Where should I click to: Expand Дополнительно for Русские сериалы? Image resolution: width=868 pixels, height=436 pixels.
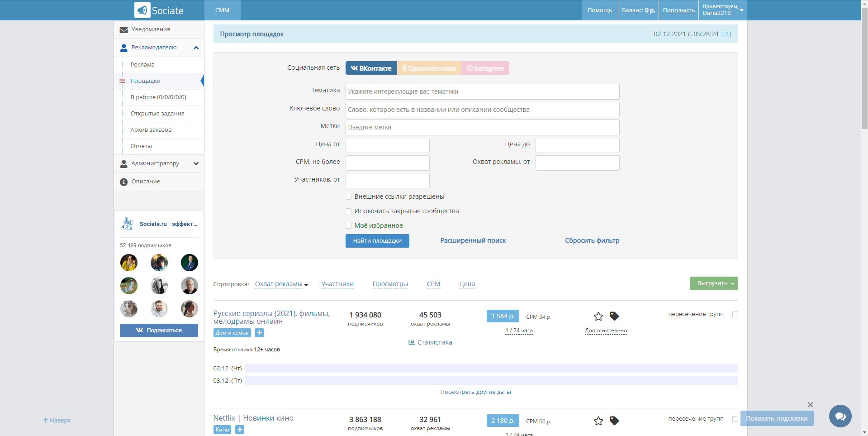tap(606, 331)
